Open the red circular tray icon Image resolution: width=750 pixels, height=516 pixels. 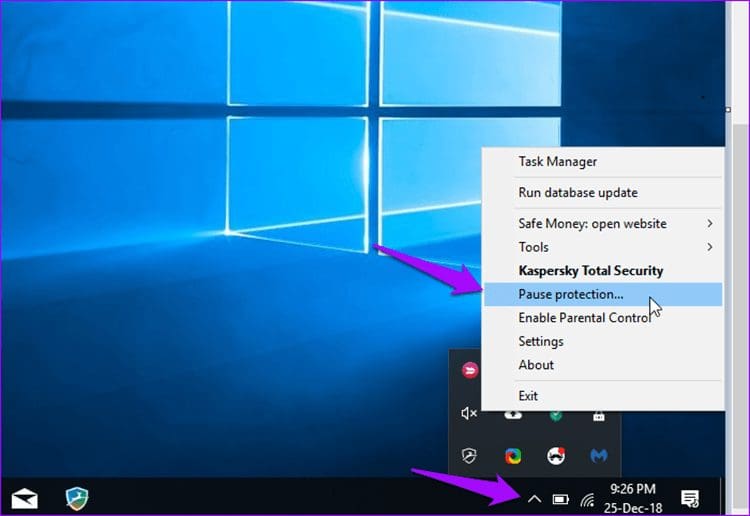[470, 370]
